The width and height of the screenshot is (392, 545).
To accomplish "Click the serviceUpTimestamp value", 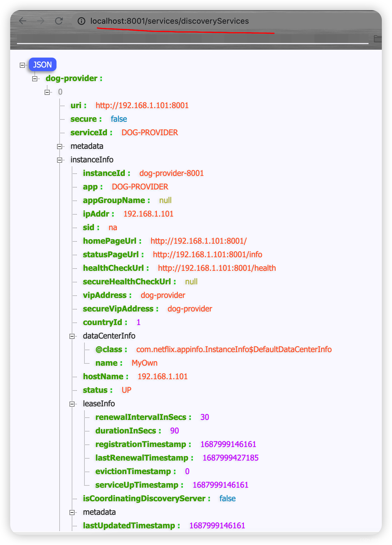I will tap(221, 485).
